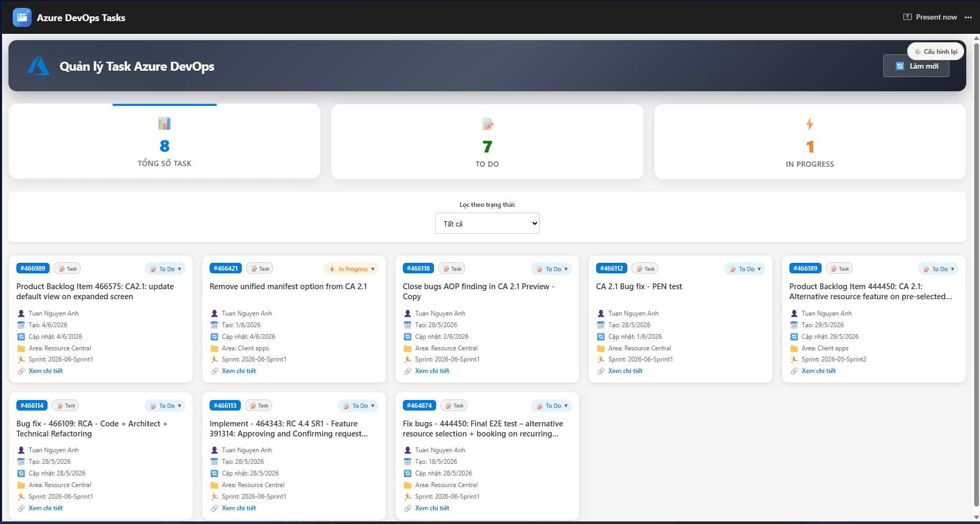Click Area folder icon on task #464874
The height and width of the screenshot is (524, 980).
pyautogui.click(x=408, y=485)
